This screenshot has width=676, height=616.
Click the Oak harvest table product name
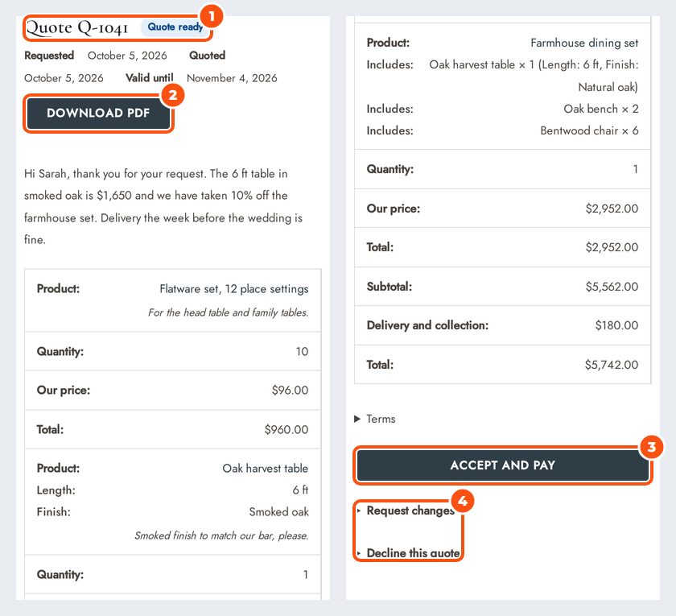coord(265,469)
